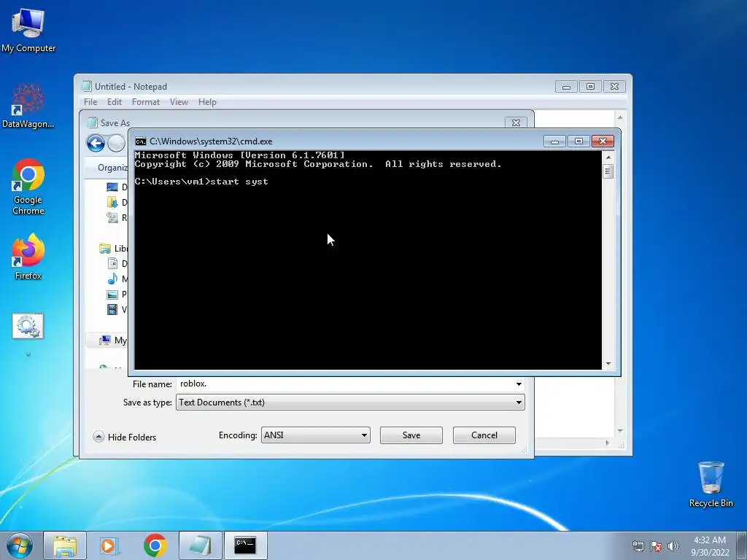747x560 pixels.
Task: Click the network icon in system tray
Action: pos(638,546)
